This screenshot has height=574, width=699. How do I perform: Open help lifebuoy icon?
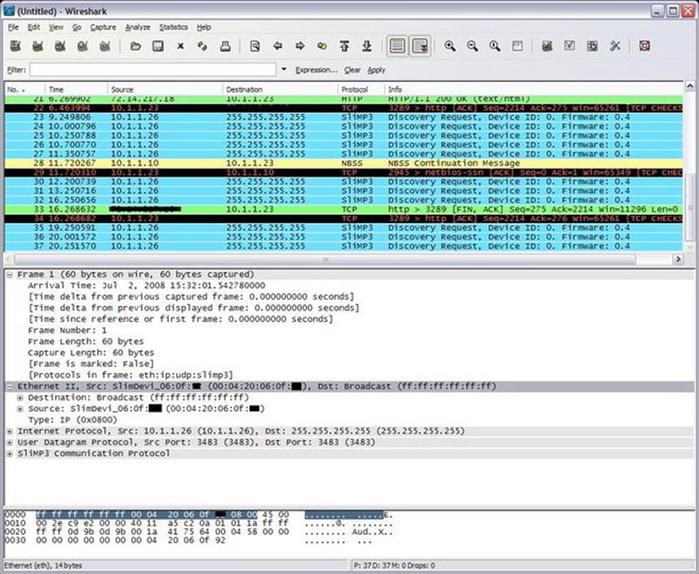pyautogui.click(x=644, y=46)
